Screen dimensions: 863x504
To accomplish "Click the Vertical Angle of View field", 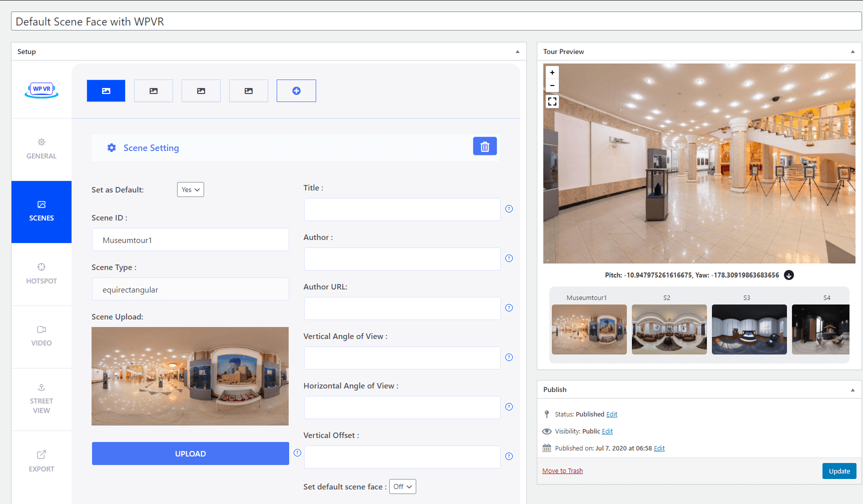I will tap(402, 358).
